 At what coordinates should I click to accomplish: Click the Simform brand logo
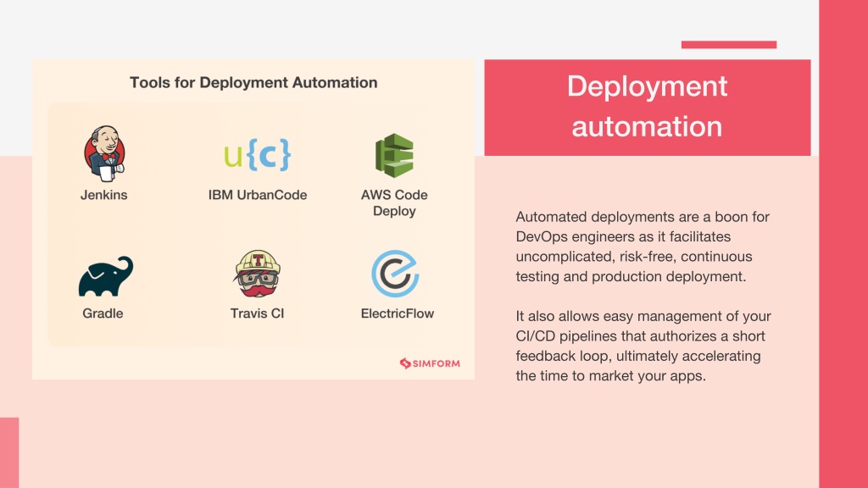(430, 363)
